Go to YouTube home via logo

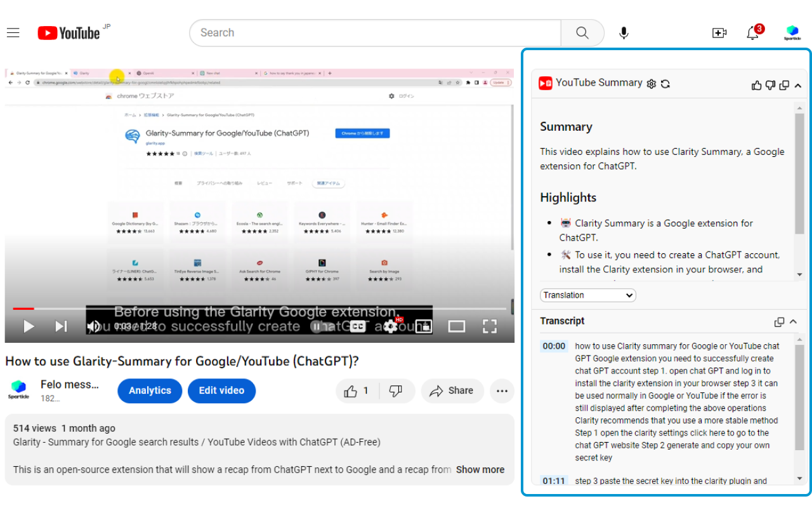69,33
